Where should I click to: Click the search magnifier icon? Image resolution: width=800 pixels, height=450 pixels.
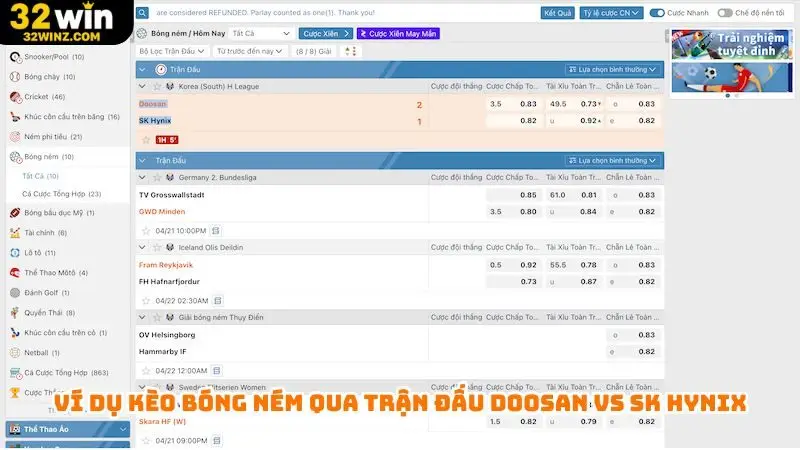[x=142, y=13]
